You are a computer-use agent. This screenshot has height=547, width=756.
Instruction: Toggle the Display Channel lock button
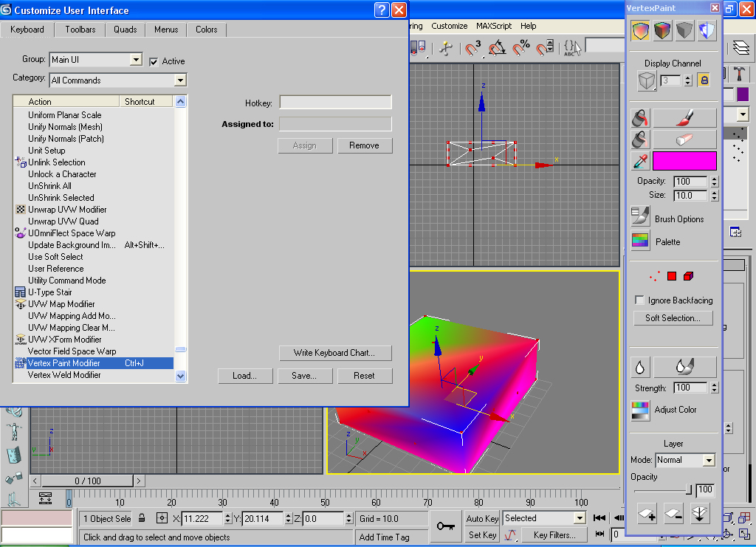pos(704,80)
